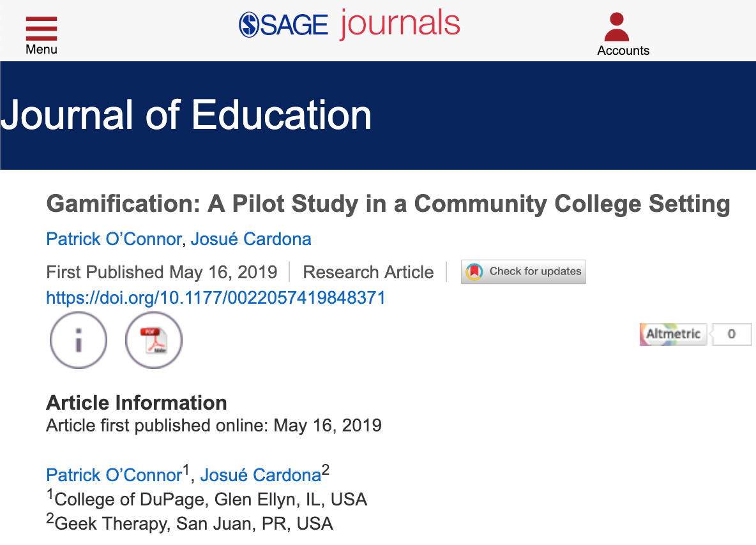Click the Altmetric score of 0
Screen dimensions: 756x545
coord(731,334)
